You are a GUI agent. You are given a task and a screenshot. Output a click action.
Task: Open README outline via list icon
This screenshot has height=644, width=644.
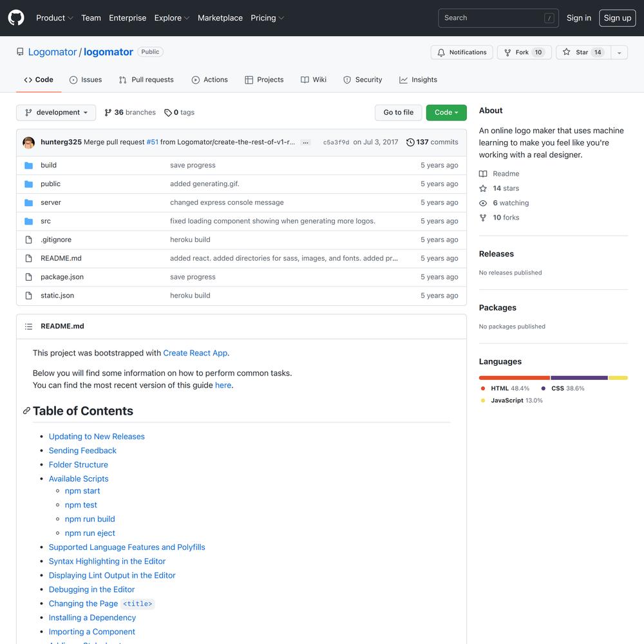[x=29, y=327]
